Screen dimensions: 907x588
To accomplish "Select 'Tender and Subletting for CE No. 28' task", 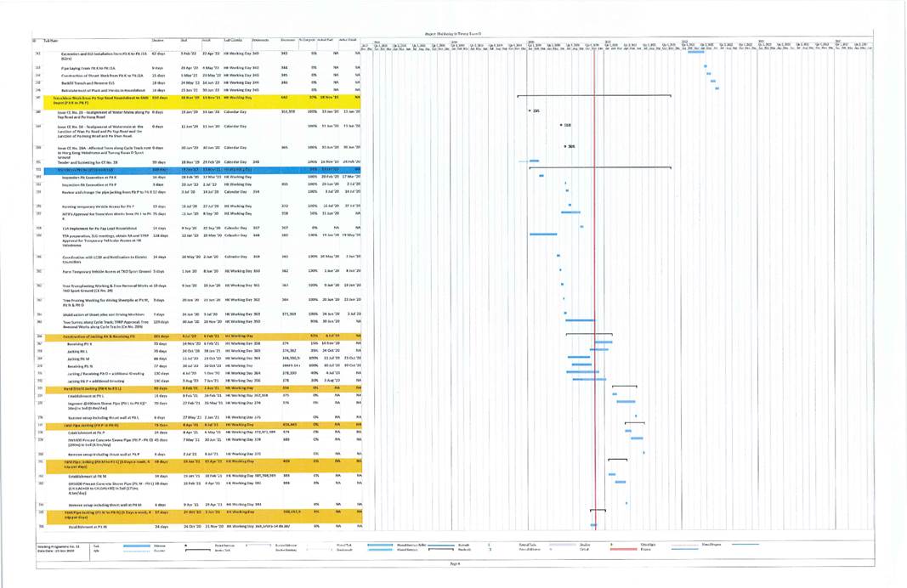I will click(197, 162).
